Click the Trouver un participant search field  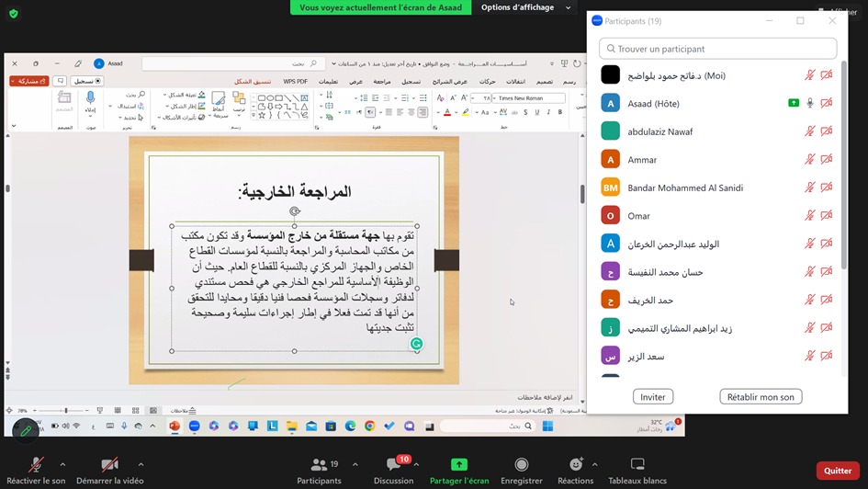point(717,49)
